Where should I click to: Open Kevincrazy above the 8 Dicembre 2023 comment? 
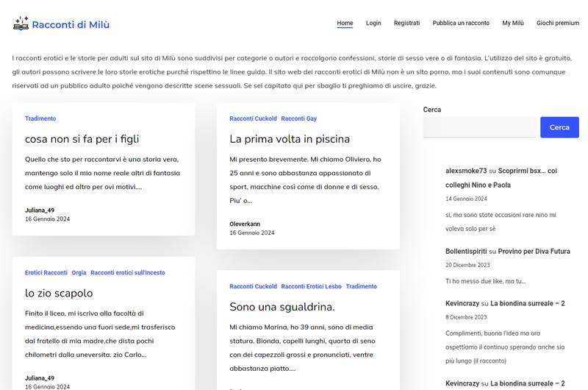pos(462,303)
